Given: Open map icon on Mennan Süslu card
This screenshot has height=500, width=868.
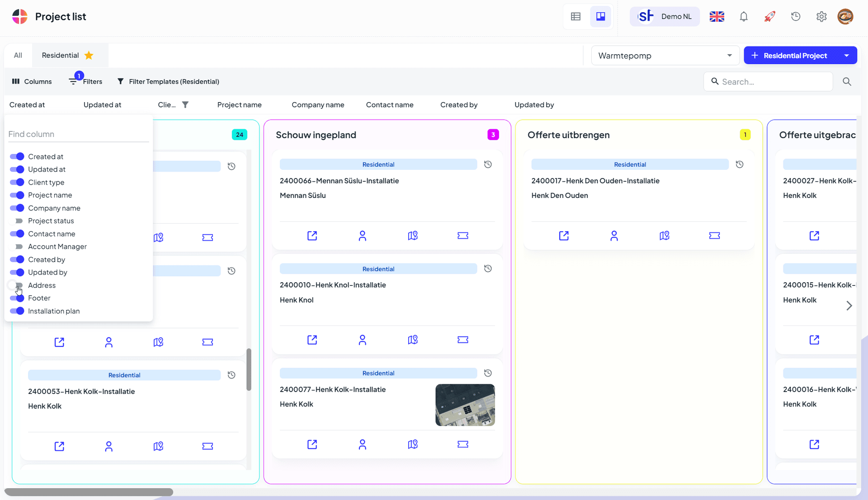Looking at the screenshot, I should click(x=412, y=236).
